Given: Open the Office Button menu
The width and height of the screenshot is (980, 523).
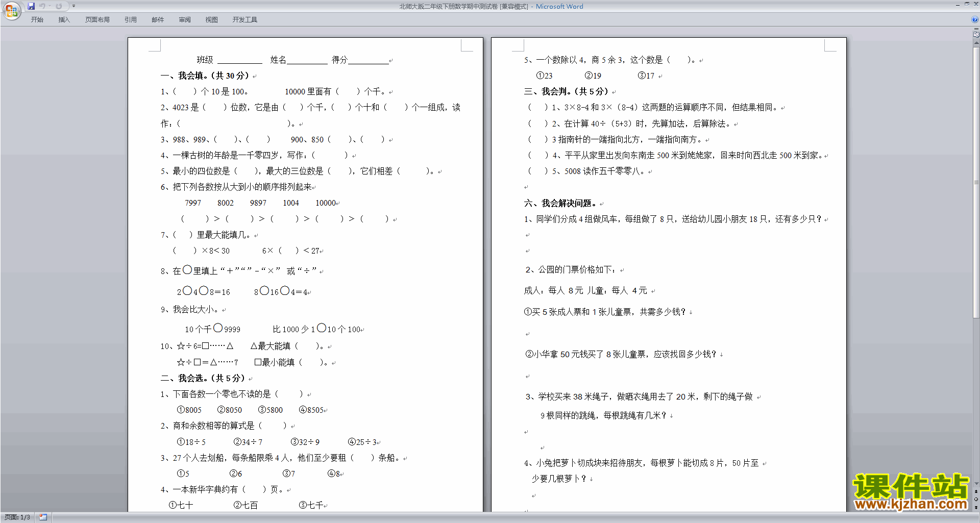Looking at the screenshot, I should (11, 10).
